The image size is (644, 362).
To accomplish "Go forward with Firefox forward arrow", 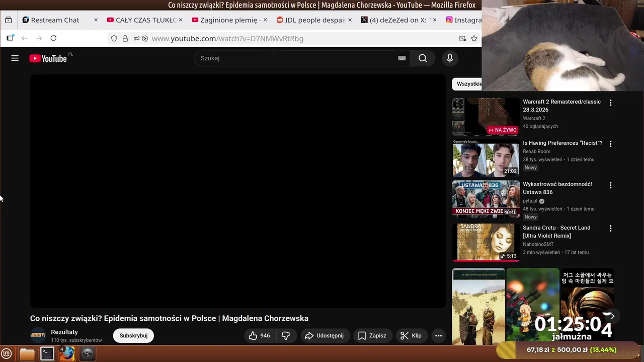I will 39,38.
